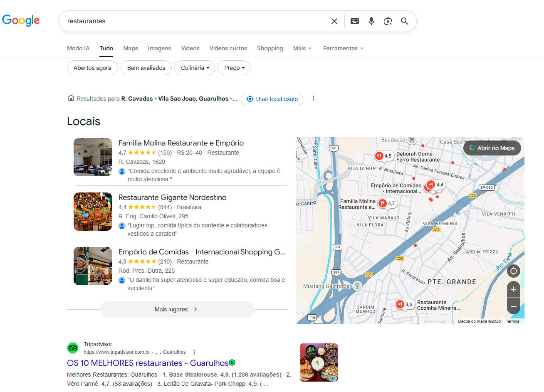Activate voice search with the microphone icon
Image resolution: width=544 pixels, height=392 pixels.
pos(371,21)
